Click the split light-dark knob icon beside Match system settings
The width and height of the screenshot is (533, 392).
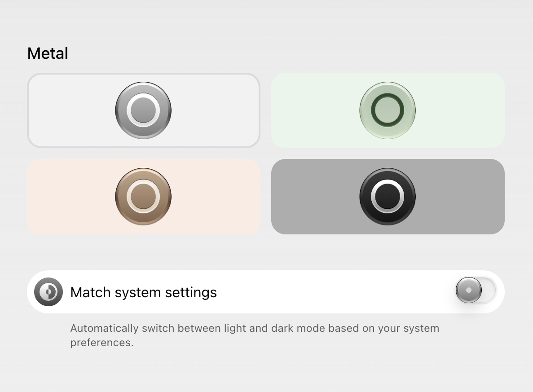tap(48, 292)
